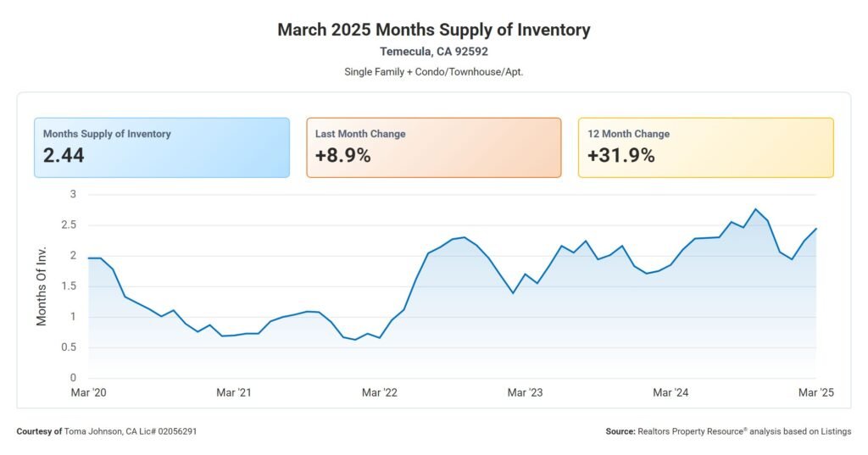Screen dimensions: 868x455
Task: Click the Mar '25 x-axis label
Action: click(815, 392)
